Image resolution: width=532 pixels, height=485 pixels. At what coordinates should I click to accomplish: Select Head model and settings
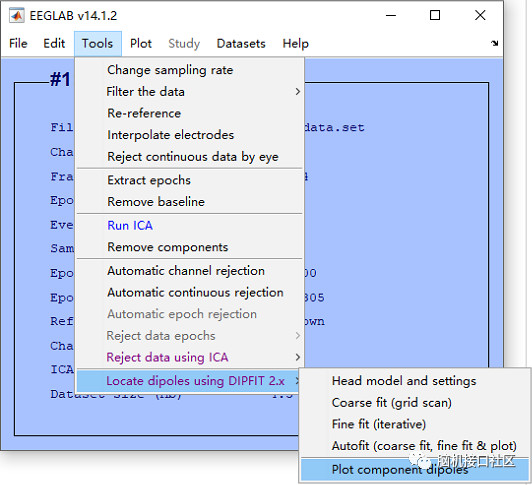415,381
